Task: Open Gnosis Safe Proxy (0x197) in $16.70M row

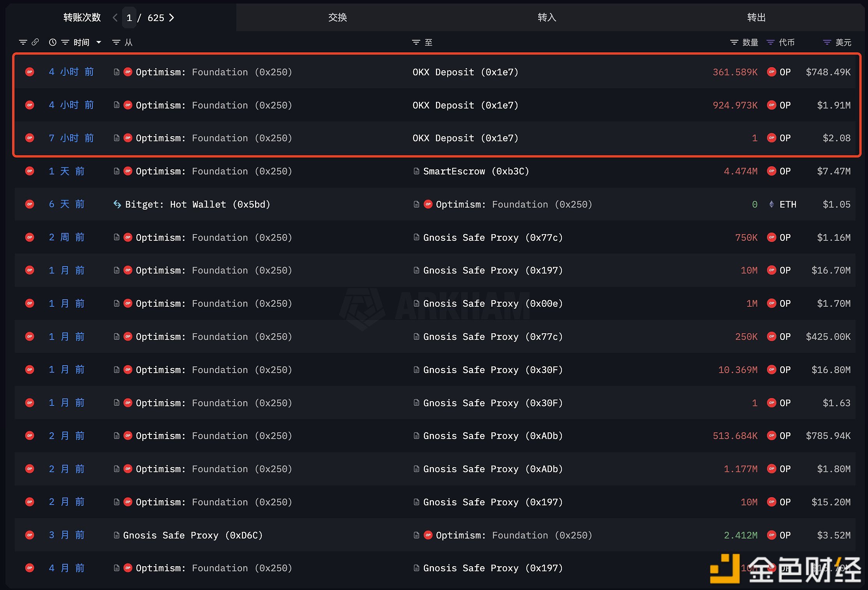Action: click(x=493, y=270)
